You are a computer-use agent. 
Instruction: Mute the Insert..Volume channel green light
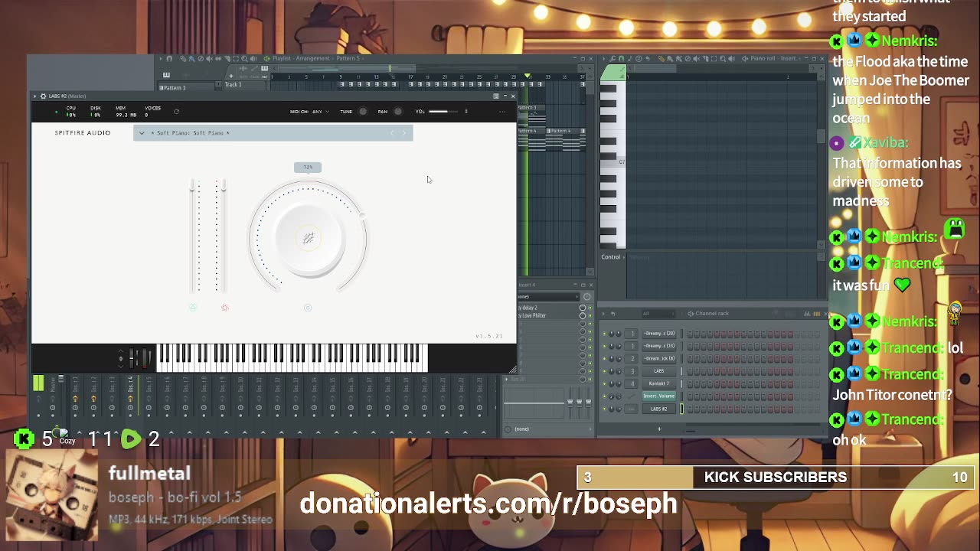click(x=604, y=396)
